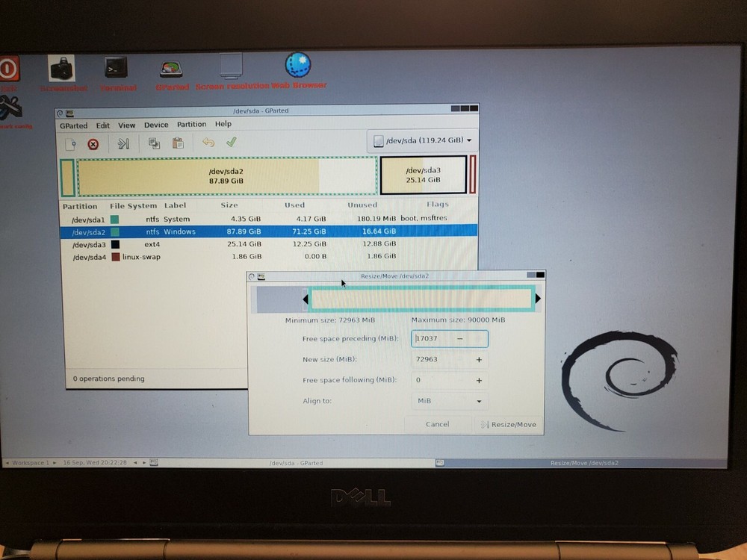Click the Cancel button in Resize/Move dialog
Screen dimensions: 747x560
click(437, 424)
